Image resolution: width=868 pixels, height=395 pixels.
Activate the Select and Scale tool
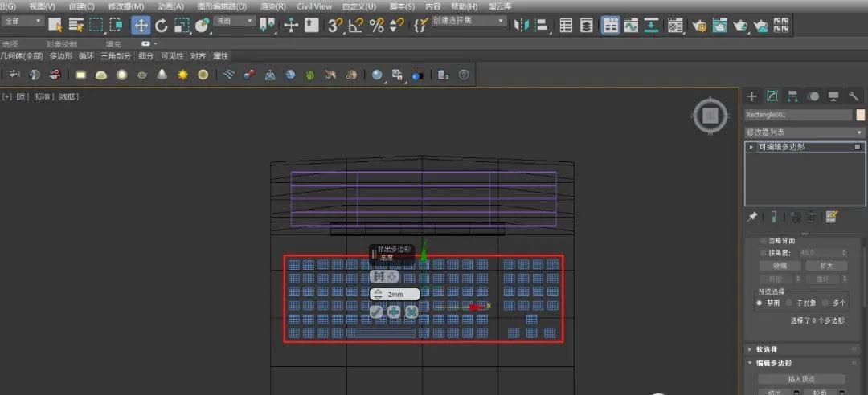click(182, 25)
